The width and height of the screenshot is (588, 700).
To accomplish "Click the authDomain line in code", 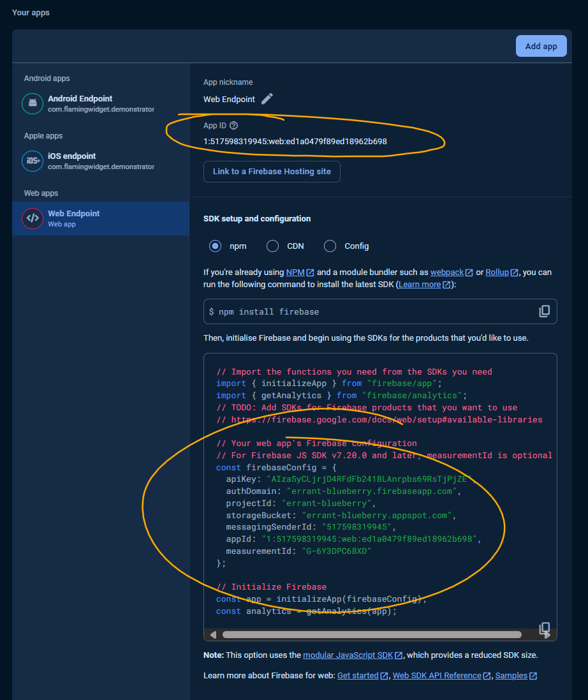I will 343,491.
